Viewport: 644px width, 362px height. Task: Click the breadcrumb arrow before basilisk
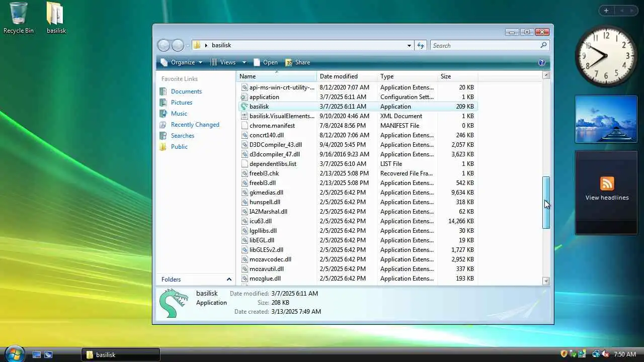pos(206,45)
